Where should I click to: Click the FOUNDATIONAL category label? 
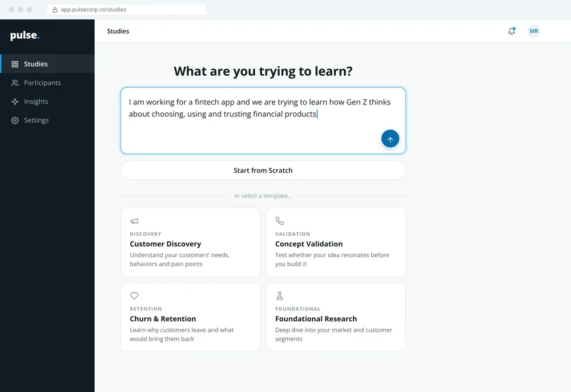[x=298, y=309]
